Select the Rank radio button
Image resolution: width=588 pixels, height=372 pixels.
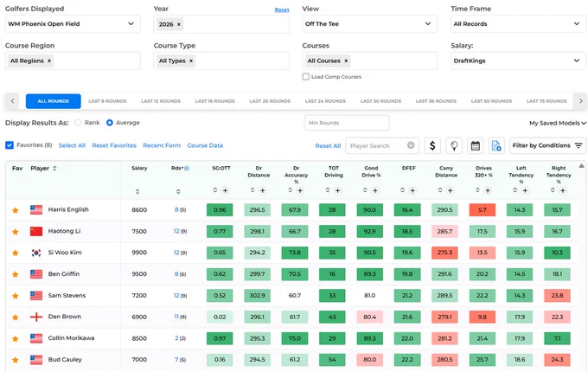(x=78, y=123)
